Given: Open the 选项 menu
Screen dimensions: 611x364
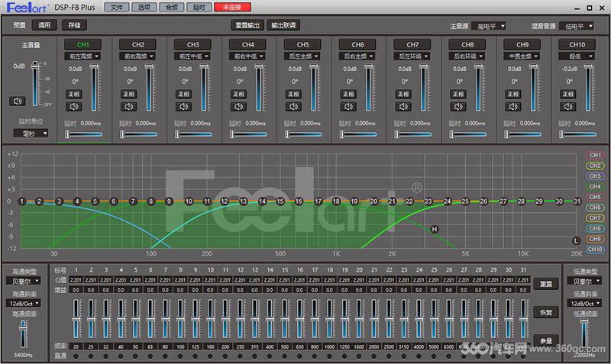Looking at the screenshot, I should click(x=144, y=7).
